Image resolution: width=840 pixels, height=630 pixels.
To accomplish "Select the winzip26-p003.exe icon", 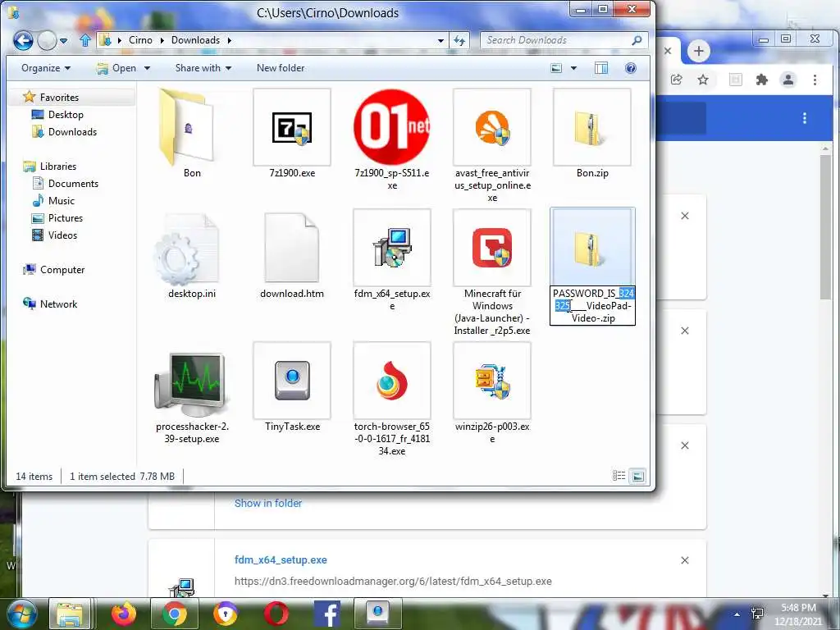I will pos(492,381).
